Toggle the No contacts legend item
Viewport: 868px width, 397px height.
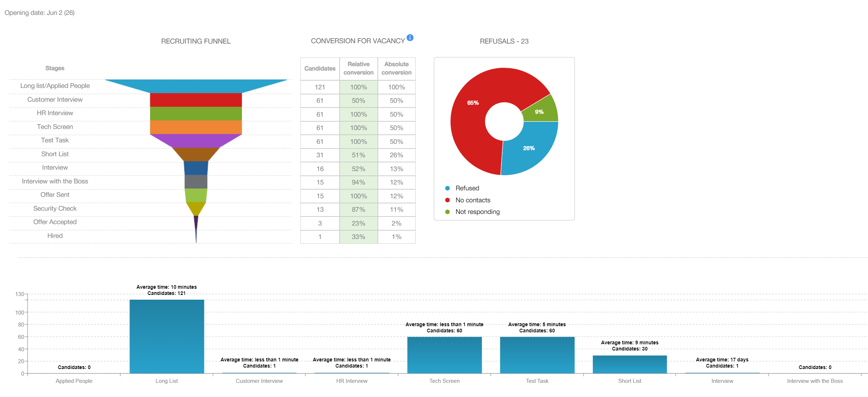(x=472, y=200)
